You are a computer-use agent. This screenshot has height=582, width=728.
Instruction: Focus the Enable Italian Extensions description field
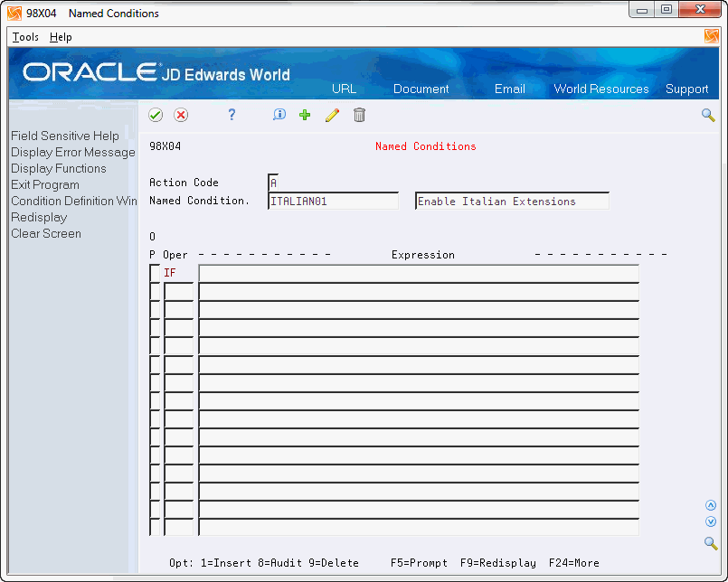(x=512, y=201)
